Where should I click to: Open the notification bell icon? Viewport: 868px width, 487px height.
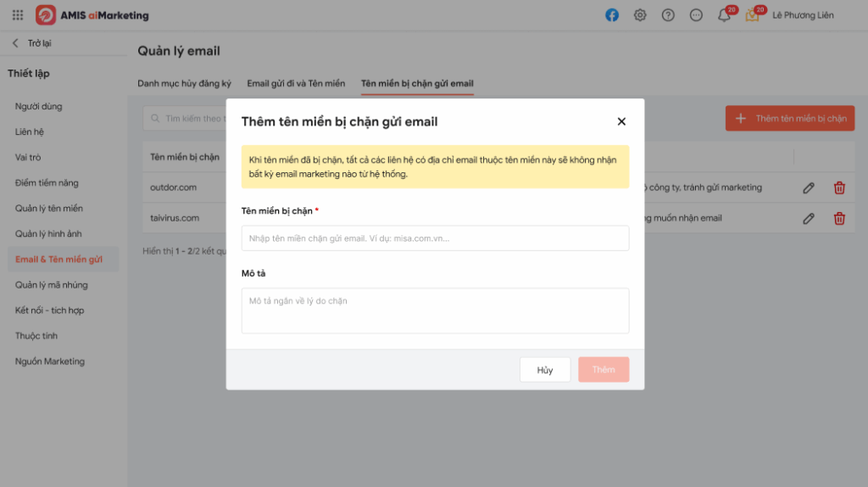click(724, 15)
